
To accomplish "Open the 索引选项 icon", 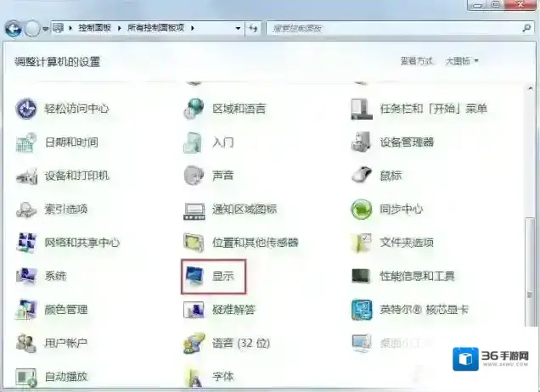I will (26, 210).
